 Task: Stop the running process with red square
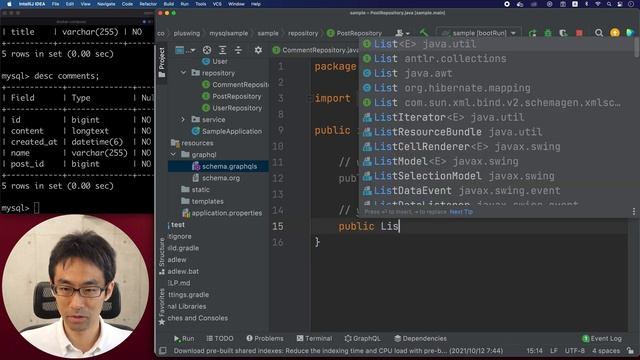pyautogui.click(x=579, y=33)
